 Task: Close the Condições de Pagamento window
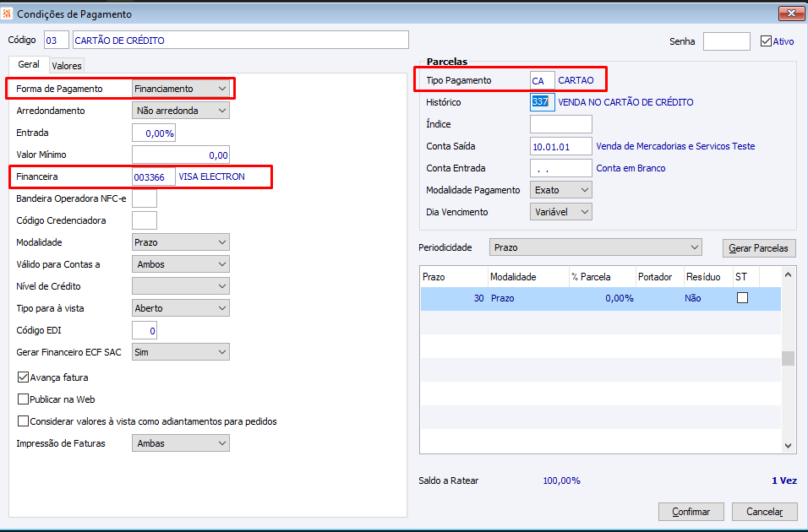[791, 14]
